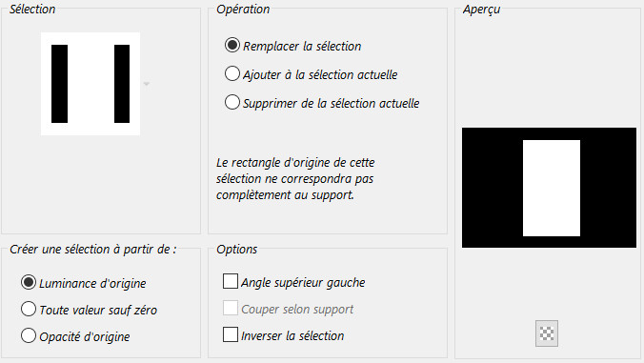644x363 pixels.
Task: Choose Toute valeur sauf zéro option
Action: tap(29, 309)
